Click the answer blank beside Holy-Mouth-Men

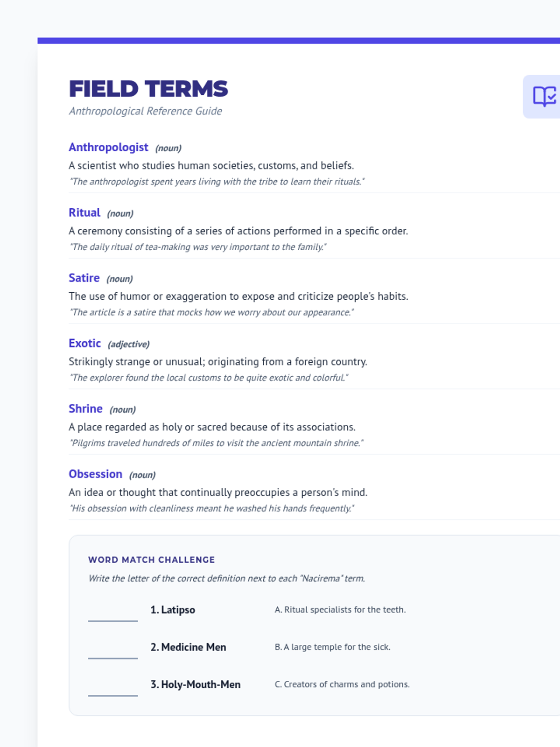click(113, 687)
